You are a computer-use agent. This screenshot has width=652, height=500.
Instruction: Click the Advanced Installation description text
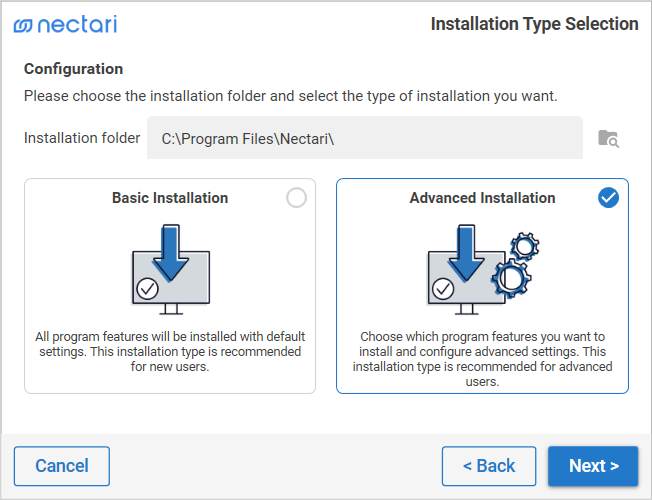tap(482, 359)
